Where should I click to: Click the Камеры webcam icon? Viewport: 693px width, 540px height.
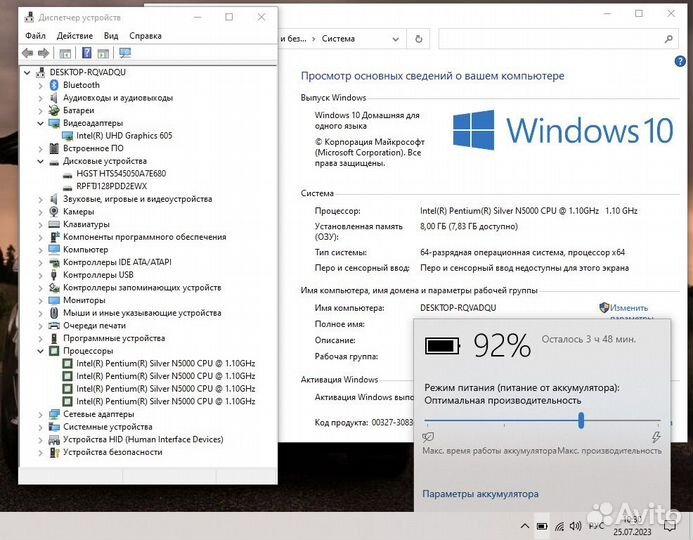[54, 211]
